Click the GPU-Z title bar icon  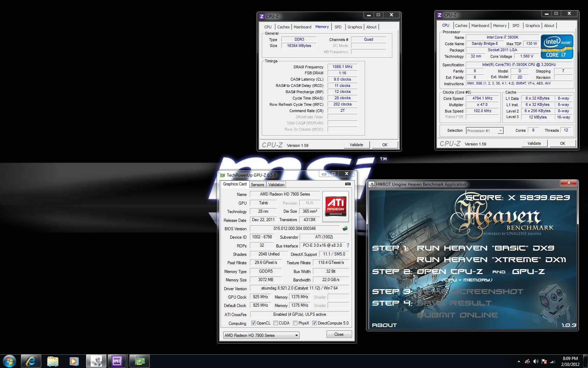tap(223, 175)
